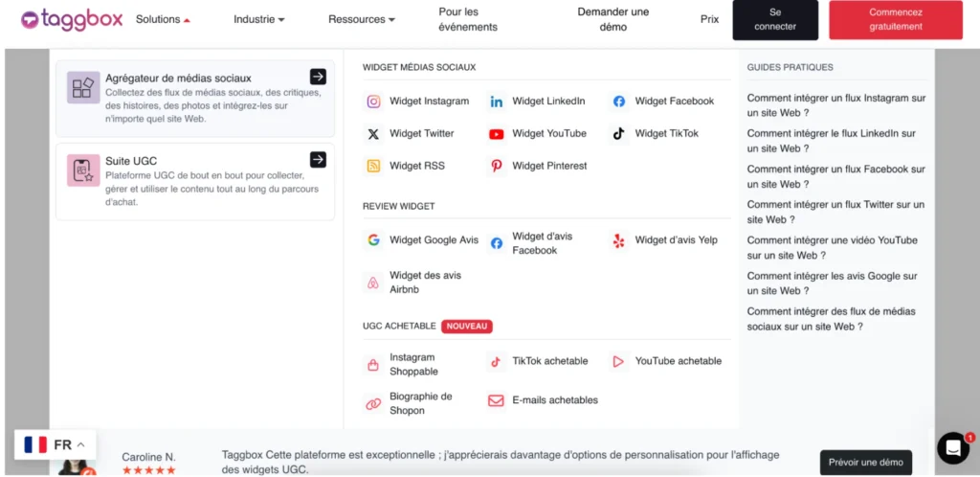The image size is (980, 477).
Task: Open the chat support bubble
Action: click(x=954, y=448)
